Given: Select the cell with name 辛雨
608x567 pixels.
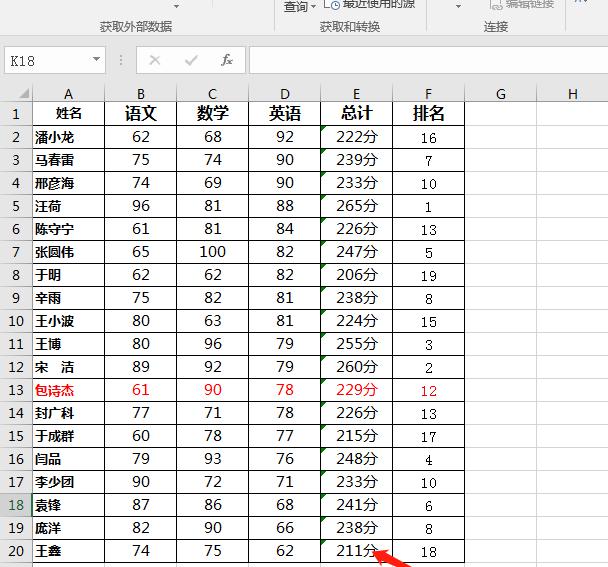Looking at the screenshot, I should coord(69,298).
